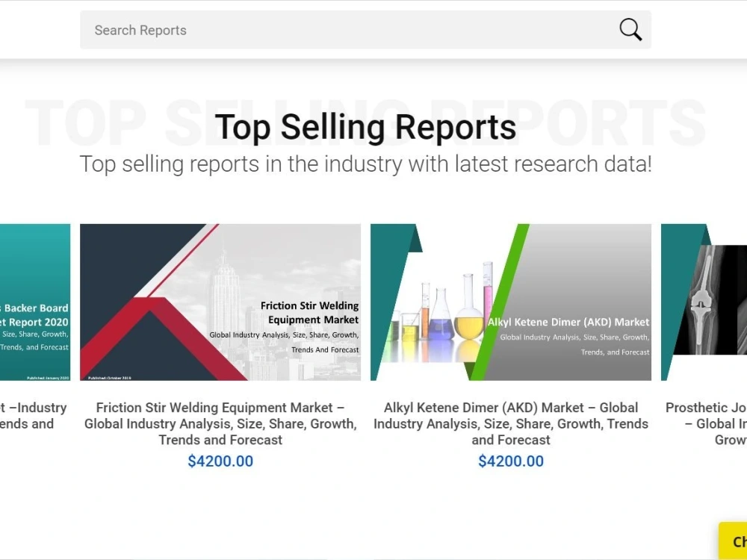Screen dimensions: 747x560
Task: Click 'Top selling reports in the industry' subtitle
Action: pos(365,164)
